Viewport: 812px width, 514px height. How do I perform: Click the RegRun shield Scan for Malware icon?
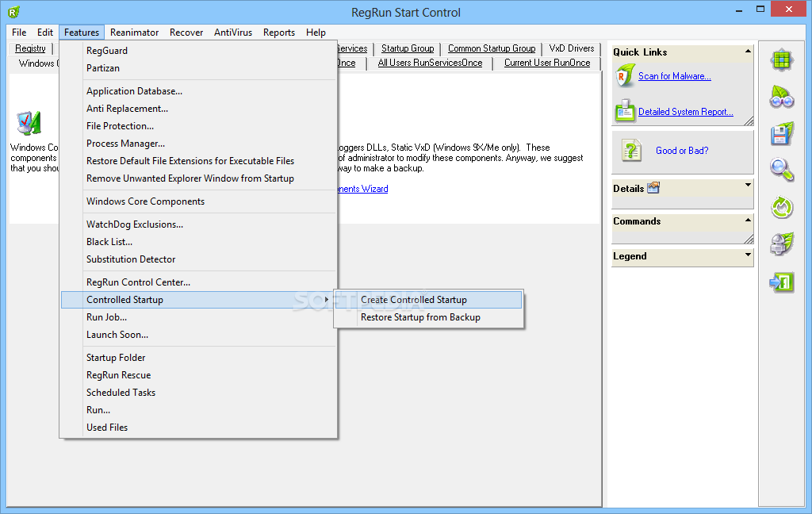[x=625, y=75]
